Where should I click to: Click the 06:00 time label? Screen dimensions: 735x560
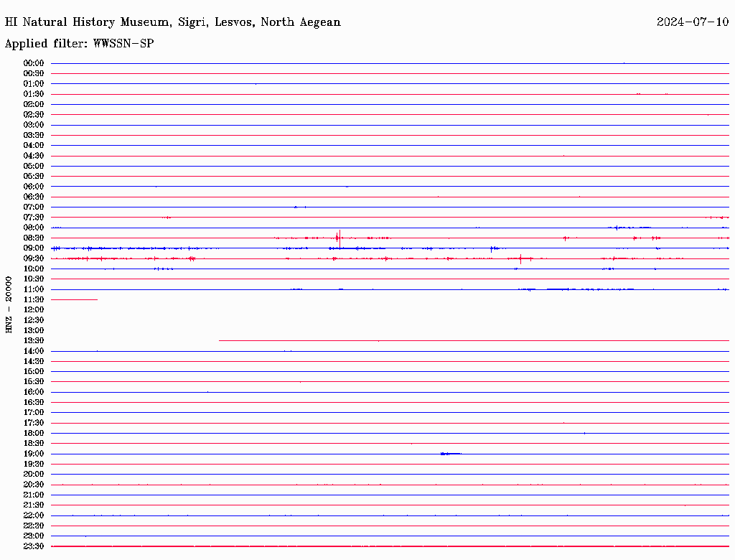click(34, 187)
